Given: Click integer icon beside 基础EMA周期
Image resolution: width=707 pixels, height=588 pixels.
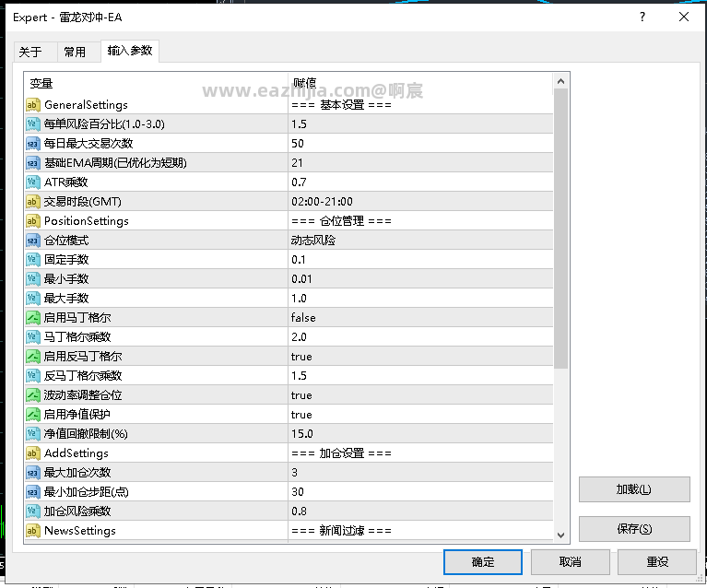Looking at the screenshot, I should pos(33,163).
